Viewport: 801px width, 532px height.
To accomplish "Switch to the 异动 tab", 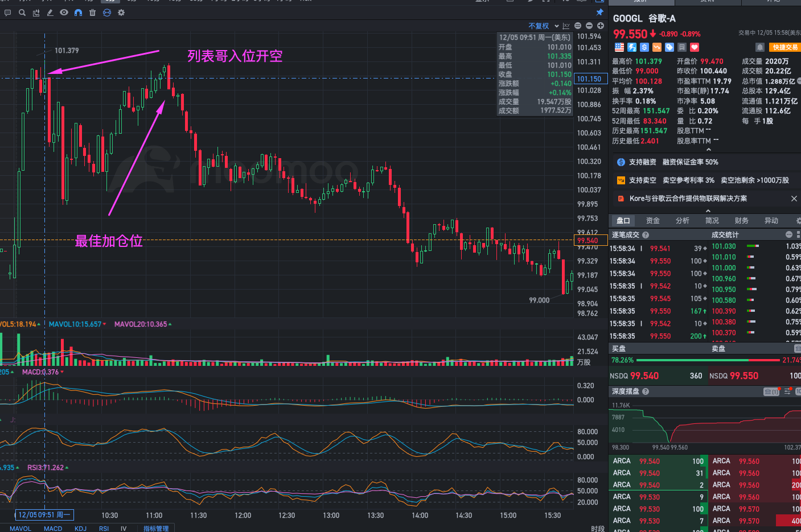I will (x=771, y=221).
